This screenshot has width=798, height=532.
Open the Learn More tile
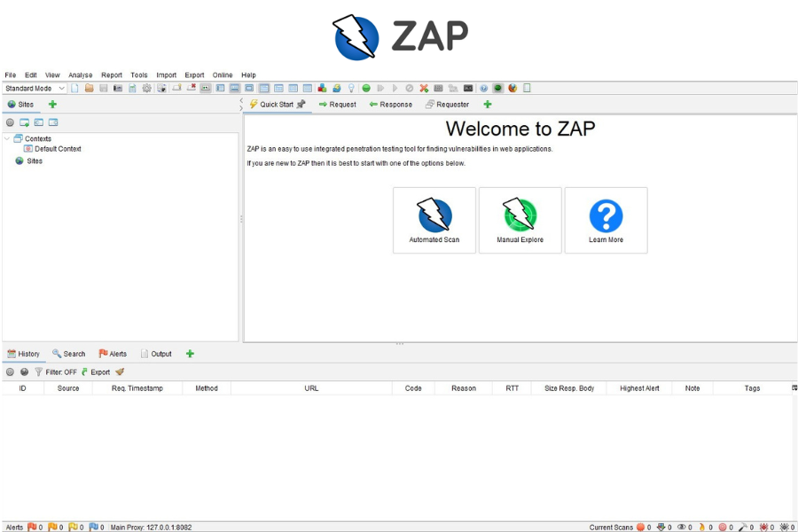click(606, 220)
